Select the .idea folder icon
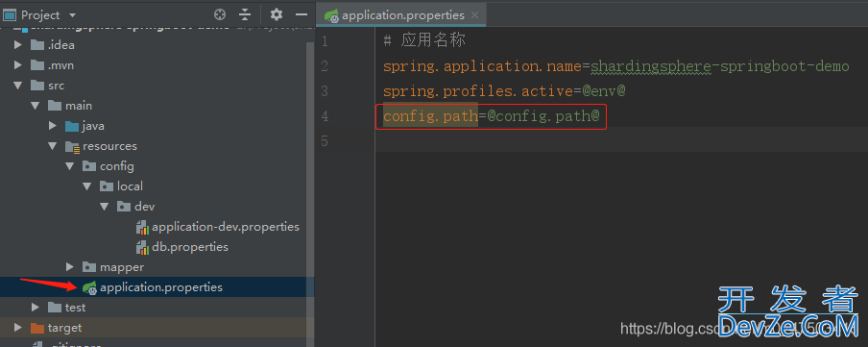The width and height of the screenshot is (868, 347). [37, 45]
